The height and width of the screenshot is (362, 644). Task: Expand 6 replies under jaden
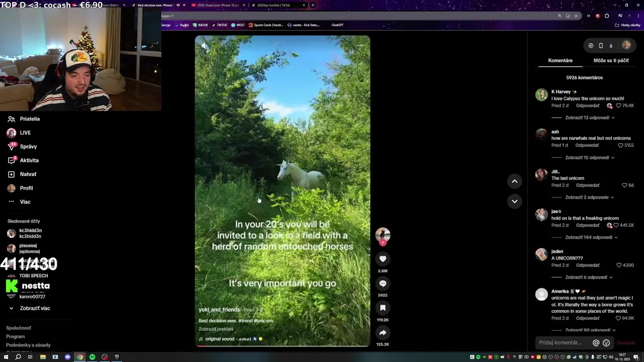point(589,277)
